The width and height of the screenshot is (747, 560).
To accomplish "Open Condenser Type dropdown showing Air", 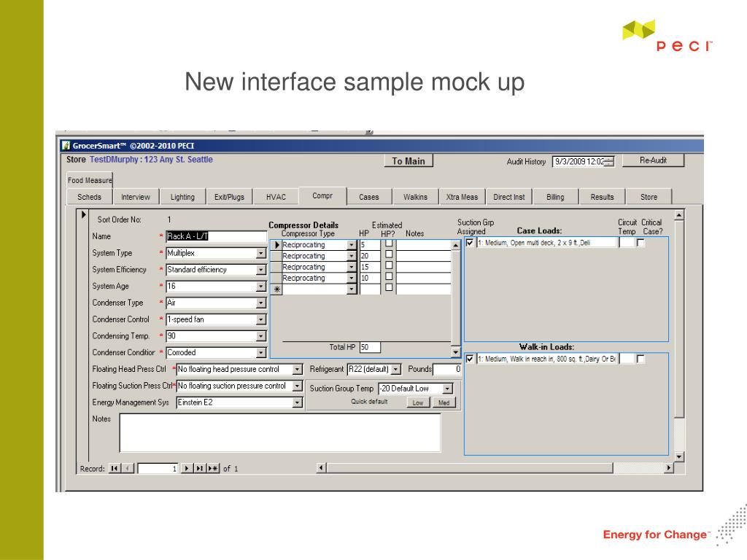I will coord(261,303).
